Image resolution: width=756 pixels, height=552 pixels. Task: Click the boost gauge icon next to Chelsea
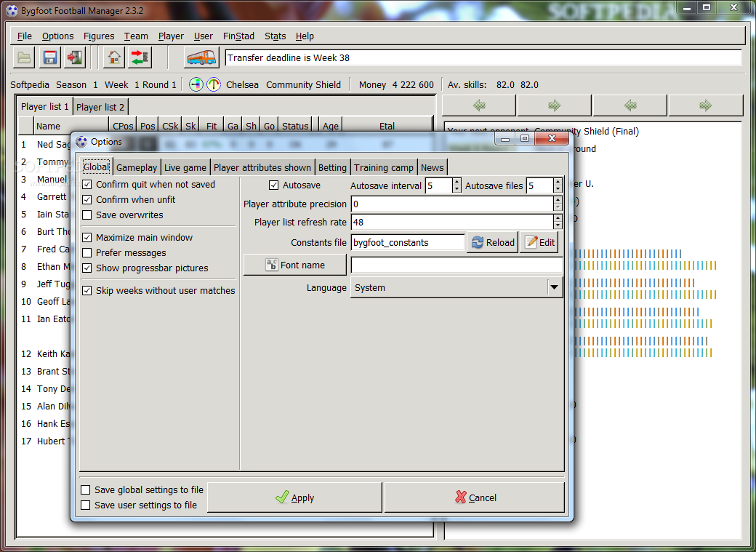click(x=214, y=84)
